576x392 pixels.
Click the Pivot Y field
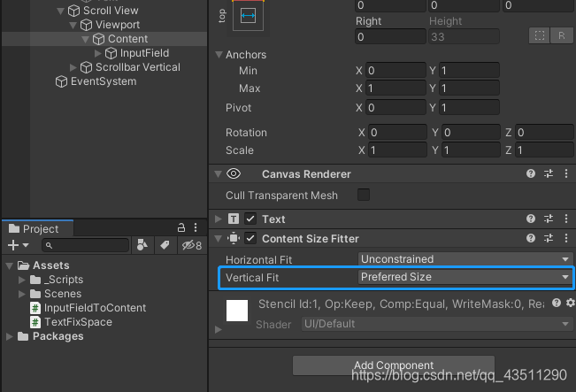[x=469, y=107]
